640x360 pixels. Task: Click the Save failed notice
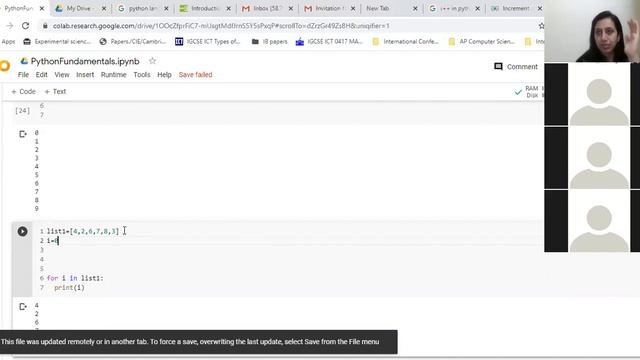coord(196,75)
